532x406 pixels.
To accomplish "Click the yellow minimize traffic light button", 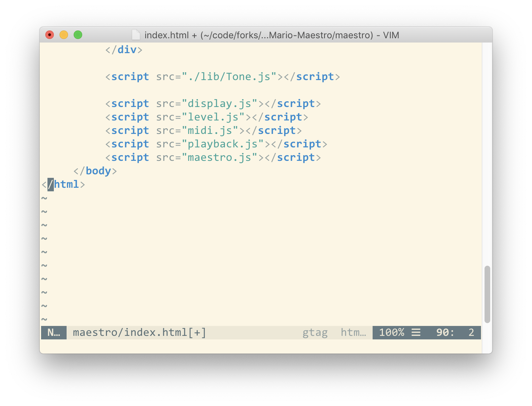I will [64, 35].
